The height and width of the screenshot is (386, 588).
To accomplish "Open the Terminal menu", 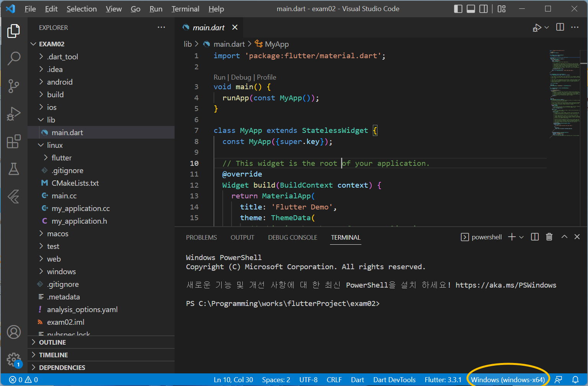I will (185, 9).
